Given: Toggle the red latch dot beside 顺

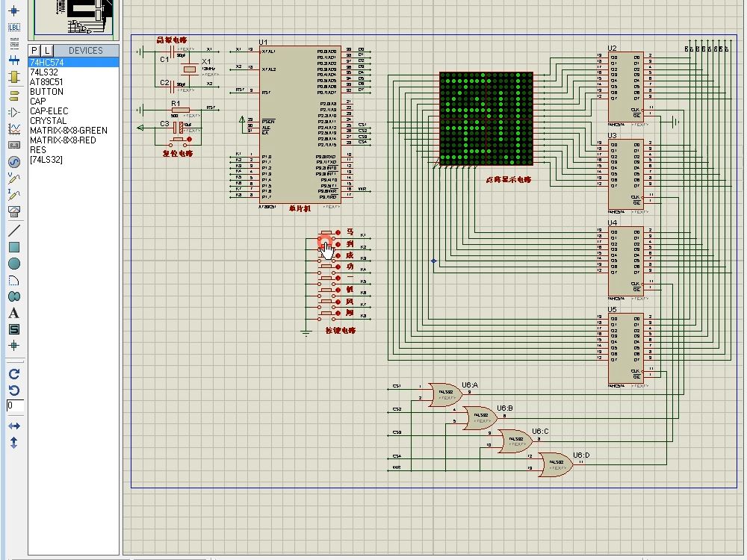Looking at the screenshot, I should coord(338,313).
